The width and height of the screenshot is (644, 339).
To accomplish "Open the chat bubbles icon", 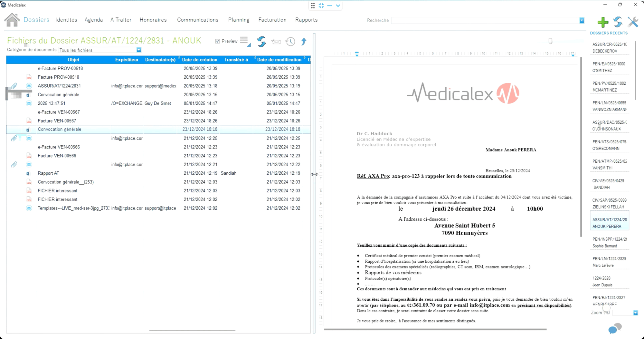I will (615, 328).
